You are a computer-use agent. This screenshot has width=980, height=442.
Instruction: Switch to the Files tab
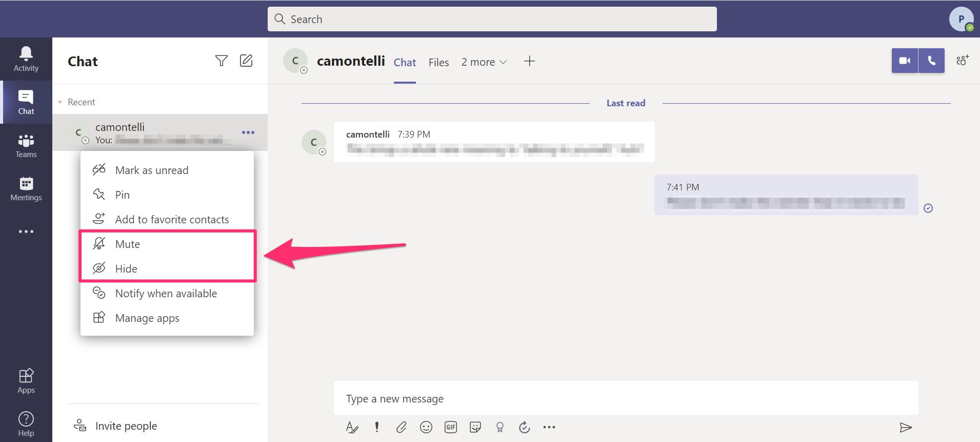click(438, 62)
